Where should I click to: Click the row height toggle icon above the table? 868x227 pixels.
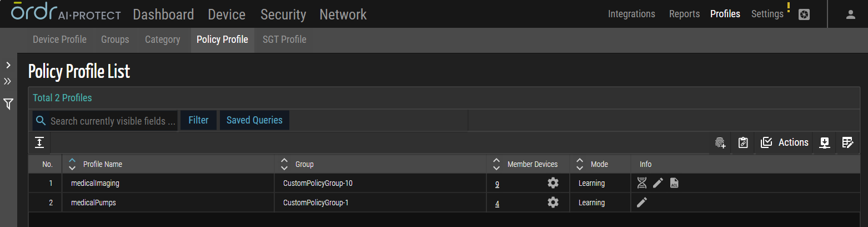pyautogui.click(x=39, y=143)
